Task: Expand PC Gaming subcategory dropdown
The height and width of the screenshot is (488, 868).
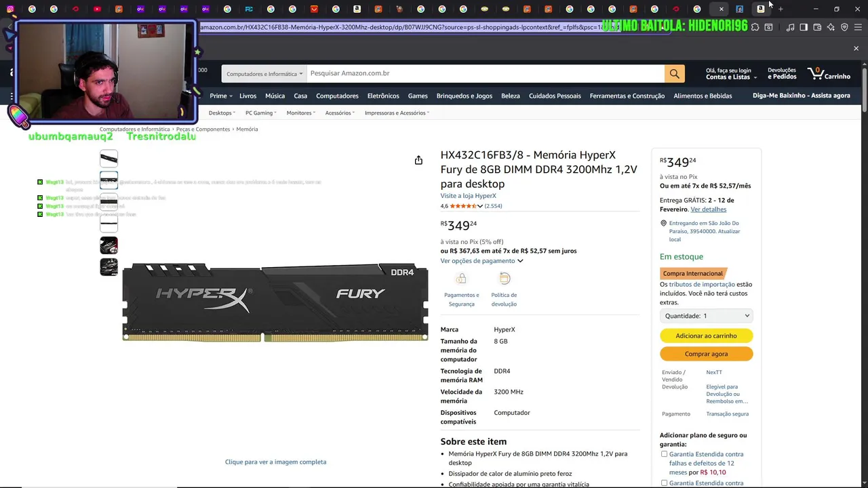Action: tap(261, 113)
